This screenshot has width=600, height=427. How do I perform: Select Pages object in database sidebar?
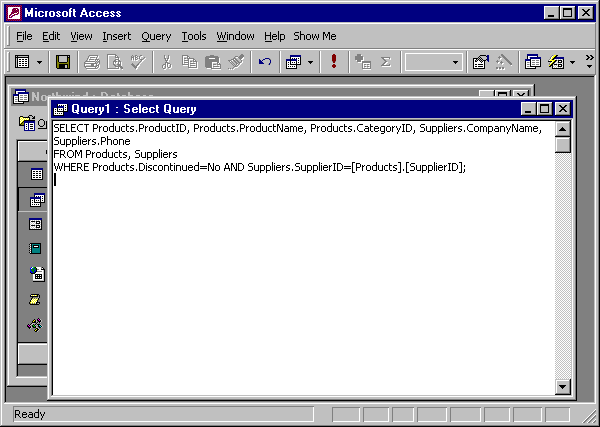(36, 274)
